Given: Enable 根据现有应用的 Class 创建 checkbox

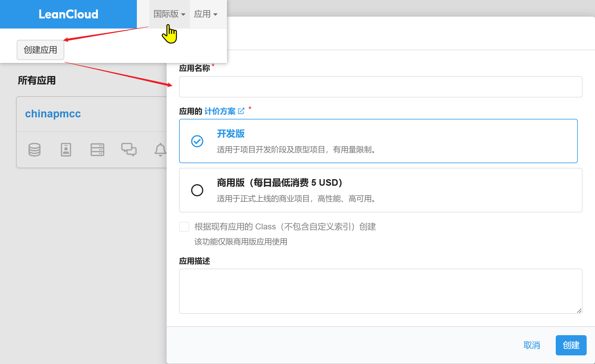Looking at the screenshot, I should 184,227.
